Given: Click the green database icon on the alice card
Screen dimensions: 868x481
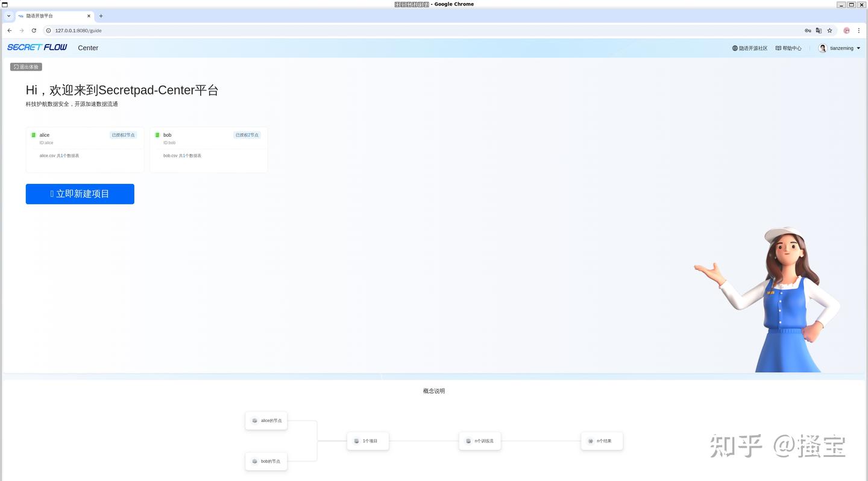Looking at the screenshot, I should (x=34, y=134).
